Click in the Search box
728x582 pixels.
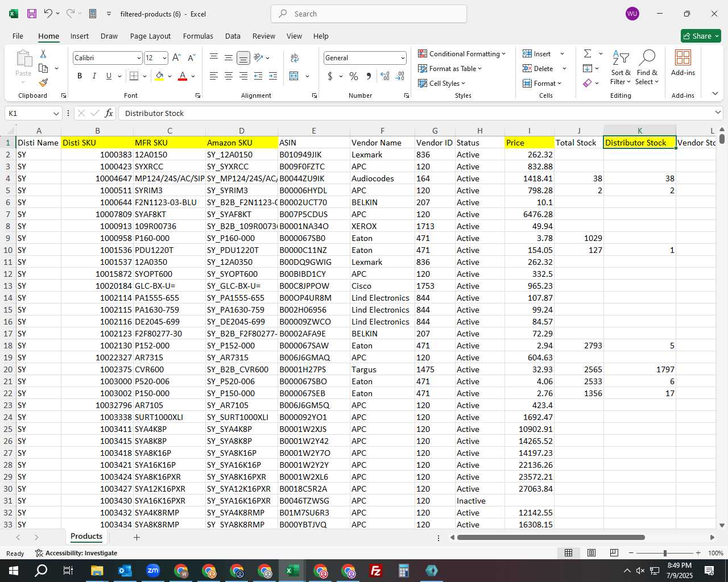tap(369, 14)
